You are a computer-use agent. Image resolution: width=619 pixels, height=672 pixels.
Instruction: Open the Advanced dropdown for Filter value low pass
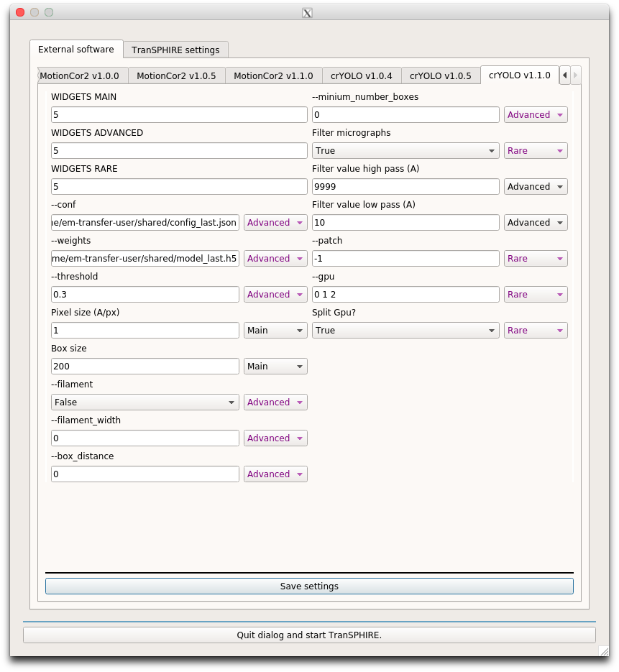(536, 222)
